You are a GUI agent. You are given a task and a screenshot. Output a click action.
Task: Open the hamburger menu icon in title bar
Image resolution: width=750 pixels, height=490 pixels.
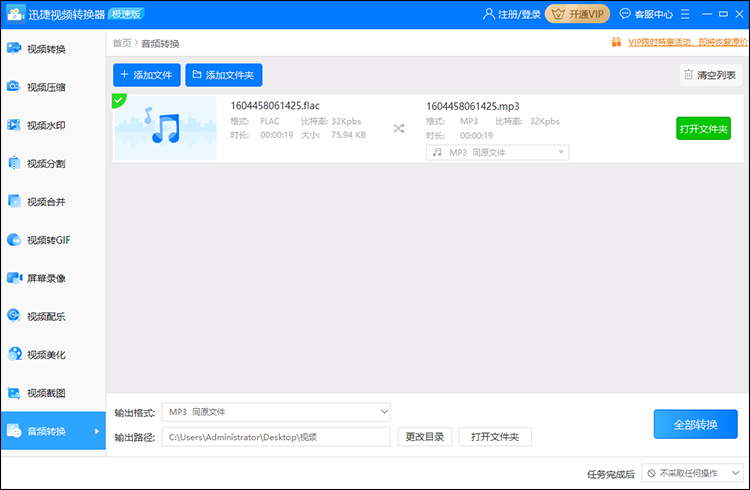pyautogui.click(x=685, y=14)
